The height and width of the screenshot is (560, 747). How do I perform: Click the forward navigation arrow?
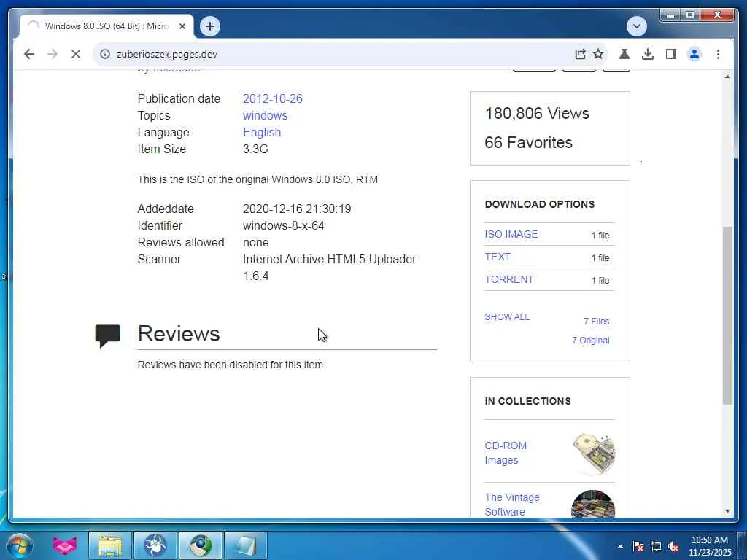53,54
